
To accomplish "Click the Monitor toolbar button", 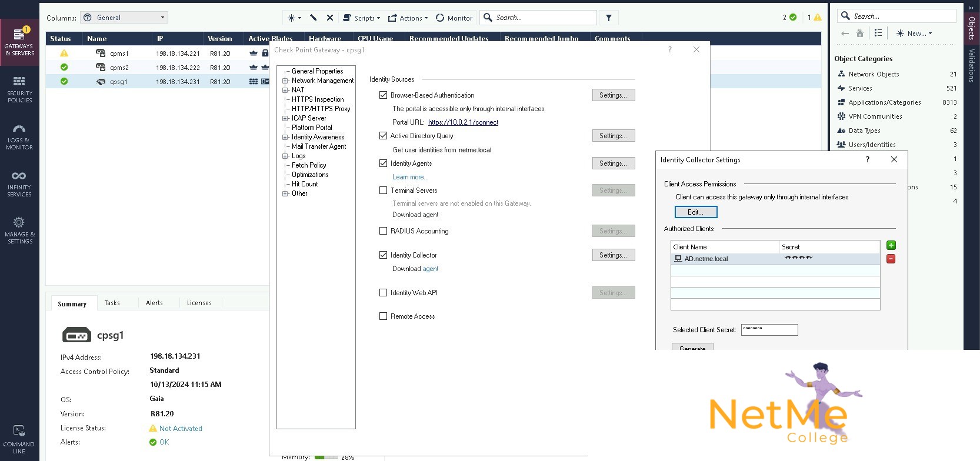I will click(454, 18).
